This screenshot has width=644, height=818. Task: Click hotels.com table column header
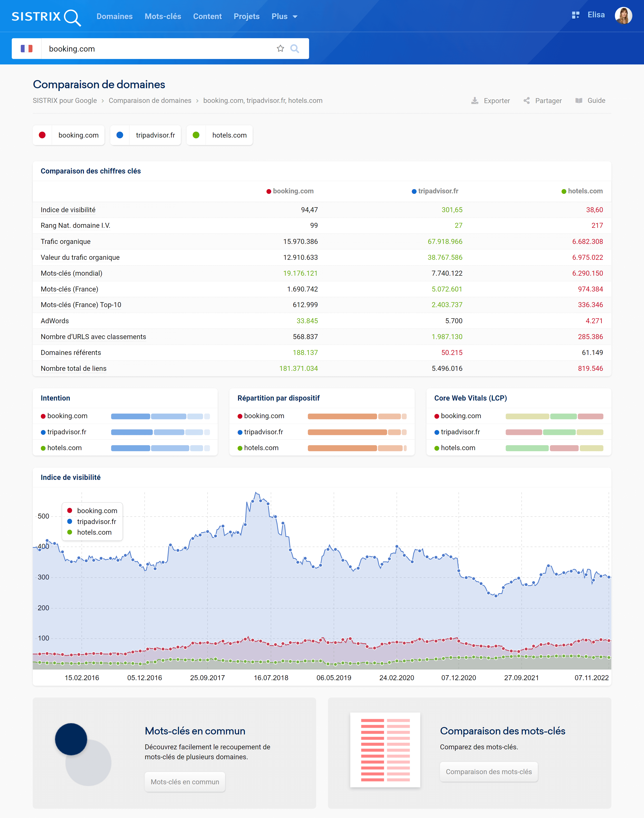coord(582,191)
